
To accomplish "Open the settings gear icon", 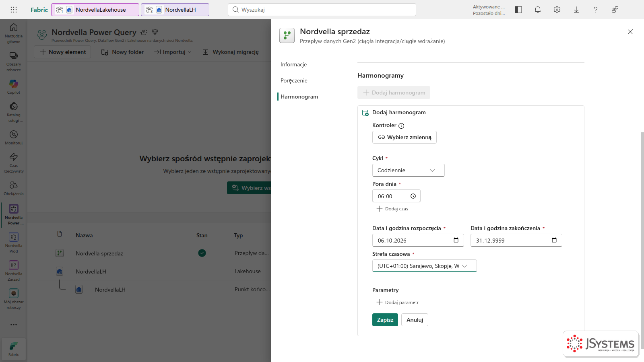I will tap(557, 10).
